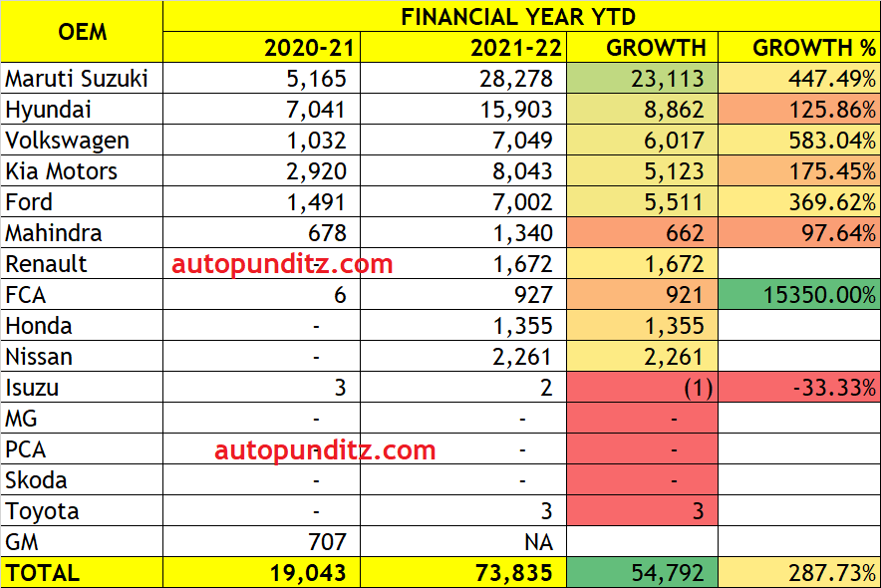Viewport: 881px width, 588px height.
Task: Click FCA value 927
Action: [x=534, y=294]
